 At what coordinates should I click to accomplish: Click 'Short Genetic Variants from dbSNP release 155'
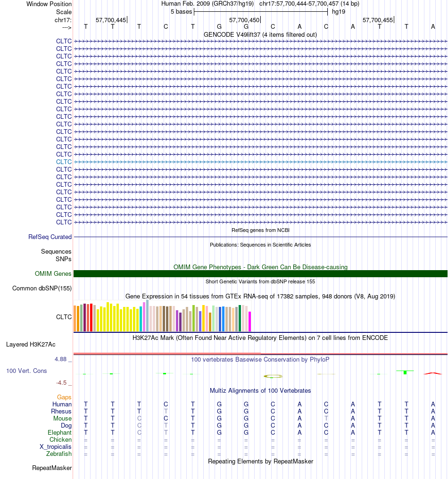(x=260, y=281)
